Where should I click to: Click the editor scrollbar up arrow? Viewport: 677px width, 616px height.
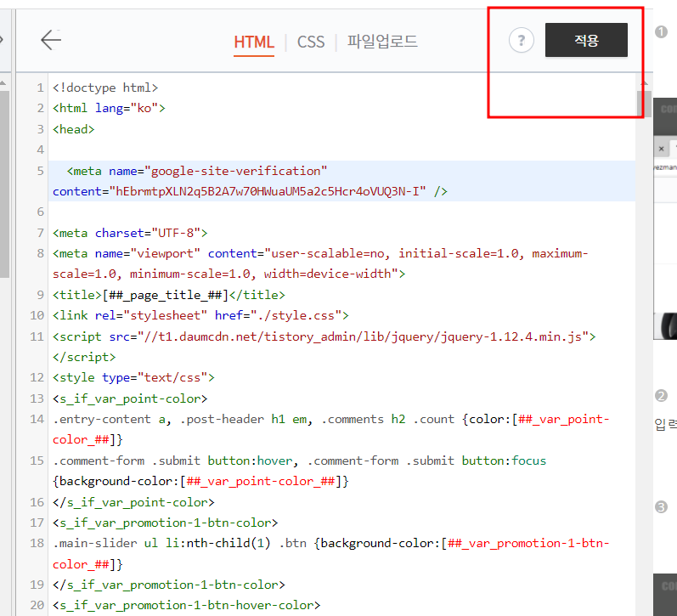644,83
